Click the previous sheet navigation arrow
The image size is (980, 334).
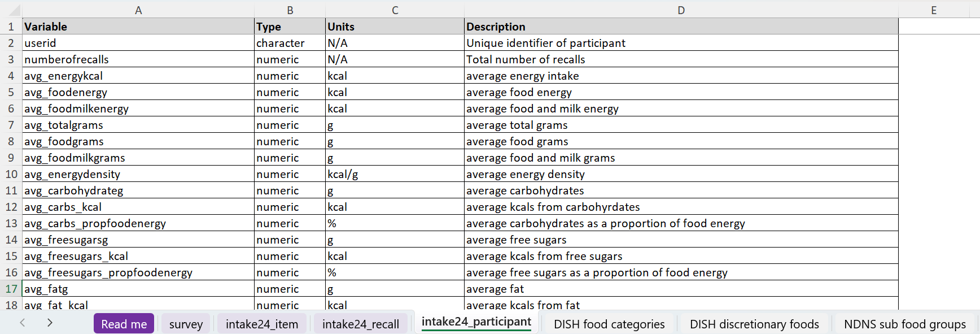[23, 323]
